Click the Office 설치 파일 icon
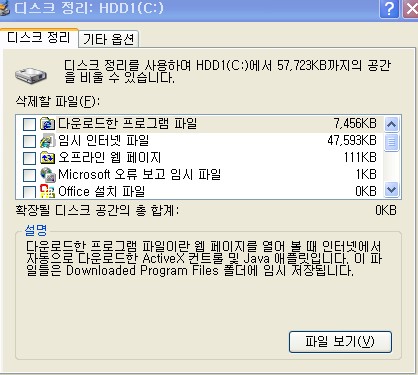The height and width of the screenshot is (375, 418). (47, 191)
